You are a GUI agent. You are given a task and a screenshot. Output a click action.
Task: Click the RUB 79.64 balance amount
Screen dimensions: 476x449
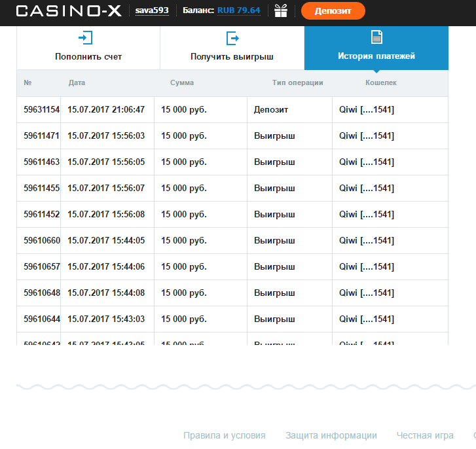(x=238, y=11)
